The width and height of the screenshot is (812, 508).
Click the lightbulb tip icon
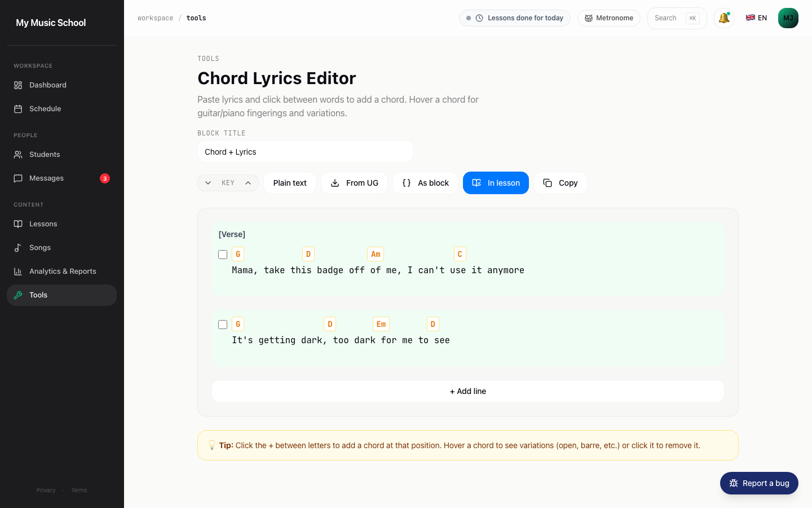pyautogui.click(x=212, y=445)
